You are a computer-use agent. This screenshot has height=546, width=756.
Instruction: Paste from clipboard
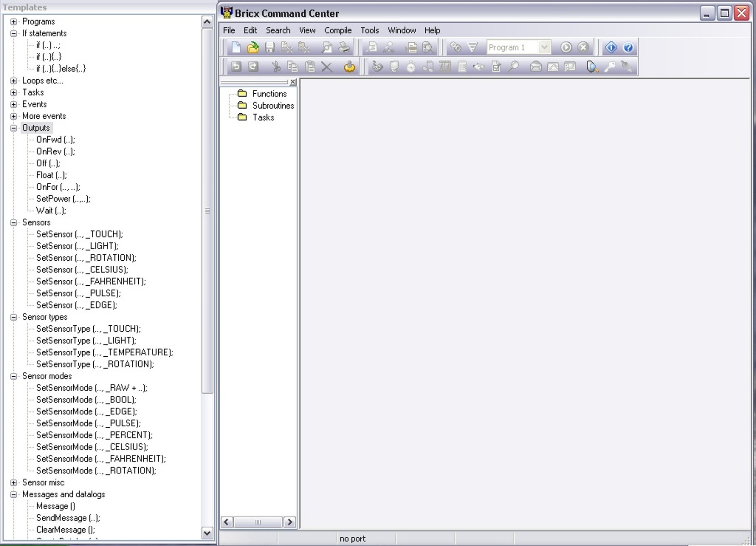pyautogui.click(x=310, y=67)
